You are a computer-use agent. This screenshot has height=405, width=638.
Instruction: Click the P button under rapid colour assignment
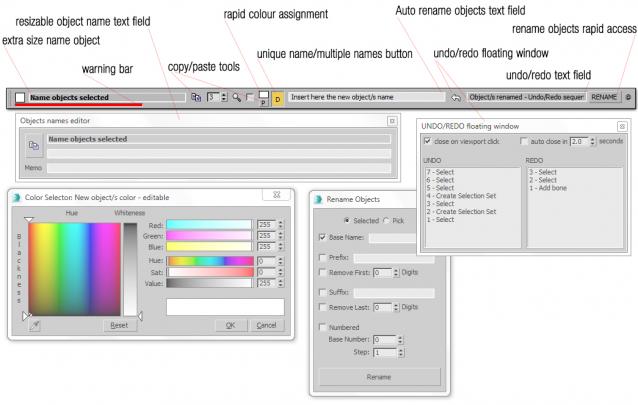pyautogui.click(x=263, y=100)
